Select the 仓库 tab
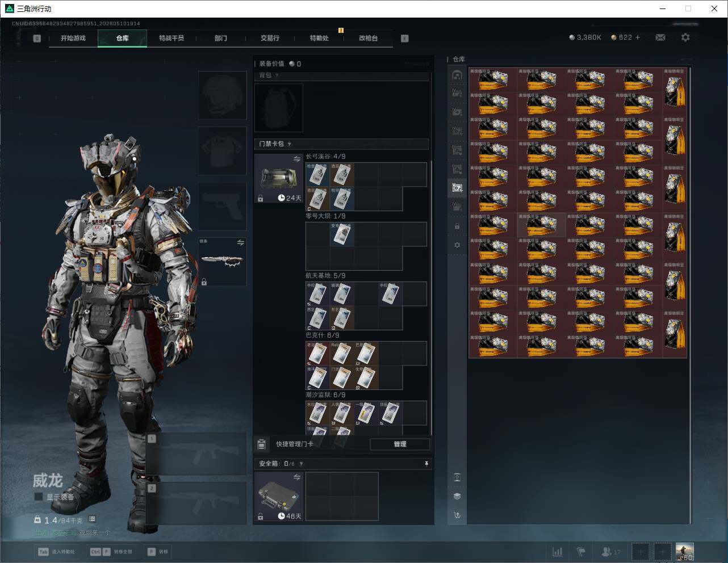 coord(123,38)
